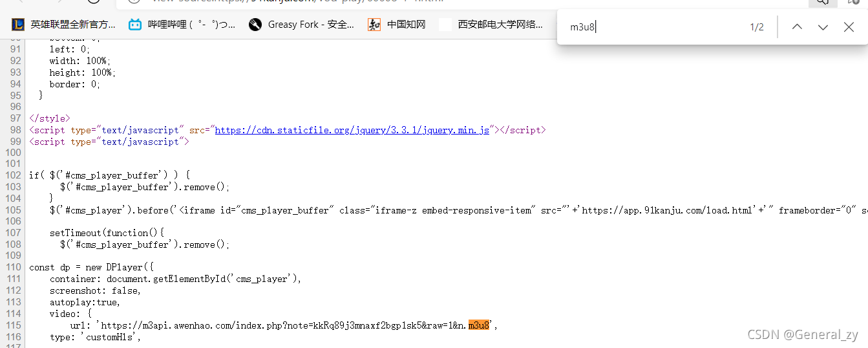Open the 英雄联盟全新官方 bookmark icon

click(x=18, y=25)
